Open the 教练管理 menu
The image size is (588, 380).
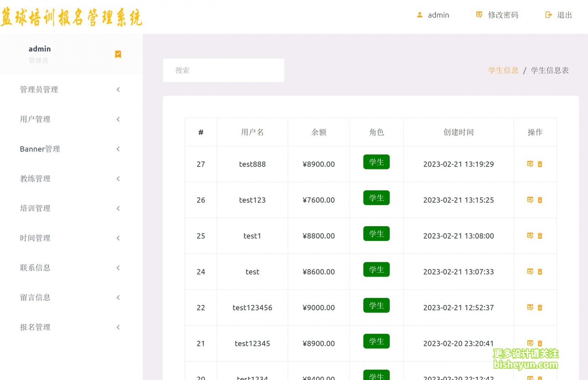pyautogui.click(x=35, y=179)
